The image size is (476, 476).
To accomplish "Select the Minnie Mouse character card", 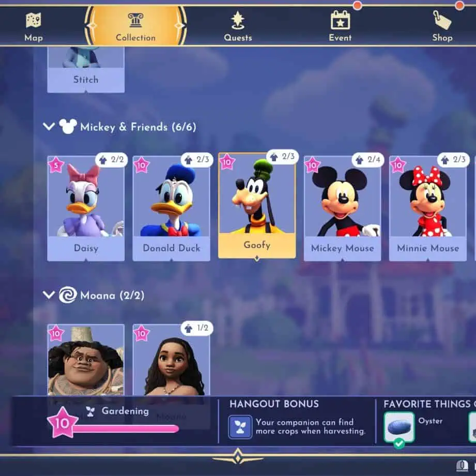I will click(x=428, y=208).
